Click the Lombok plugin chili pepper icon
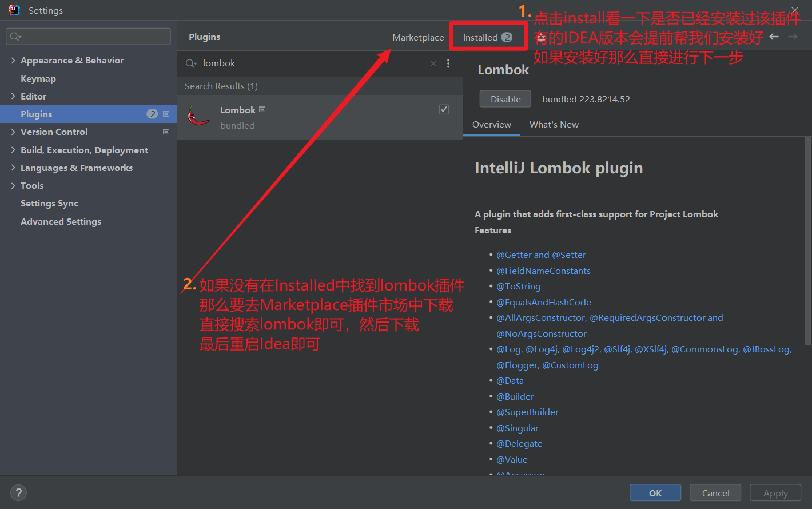This screenshot has width=812, height=509. coord(198,116)
